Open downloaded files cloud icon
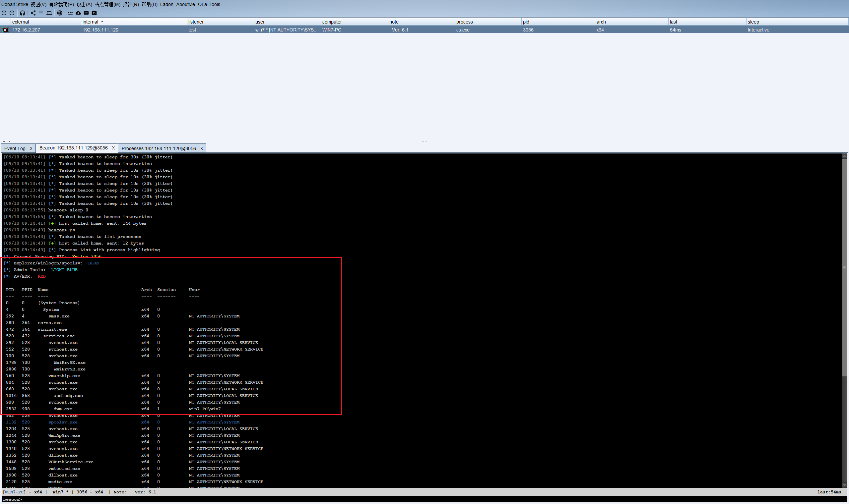 click(78, 13)
